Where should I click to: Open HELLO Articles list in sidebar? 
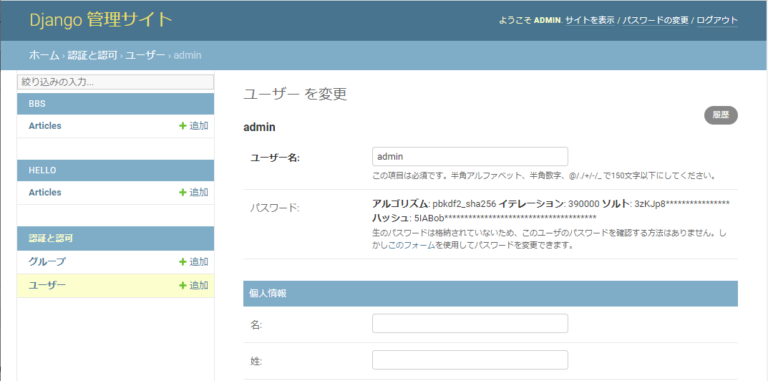click(x=45, y=192)
